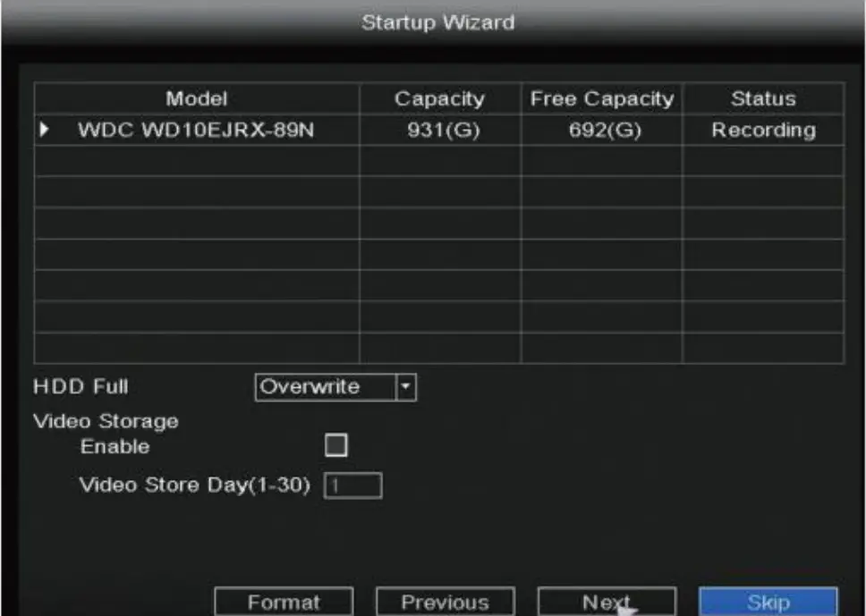866x616 pixels.
Task: Click the Previous button
Action: (x=446, y=602)
